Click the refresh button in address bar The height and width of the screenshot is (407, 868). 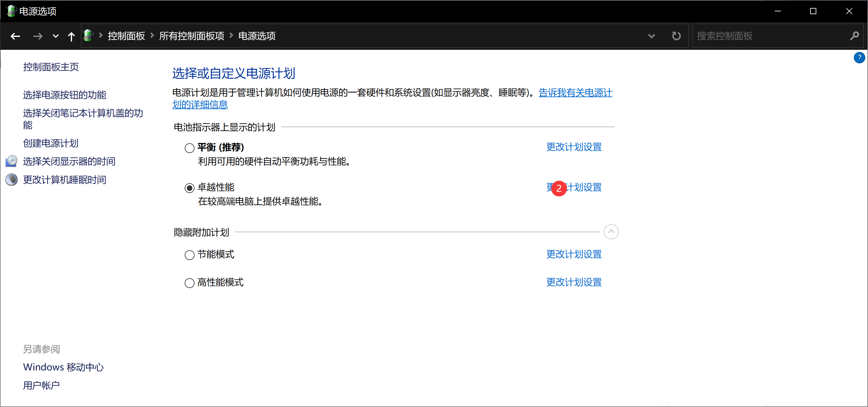click(676, 36)
